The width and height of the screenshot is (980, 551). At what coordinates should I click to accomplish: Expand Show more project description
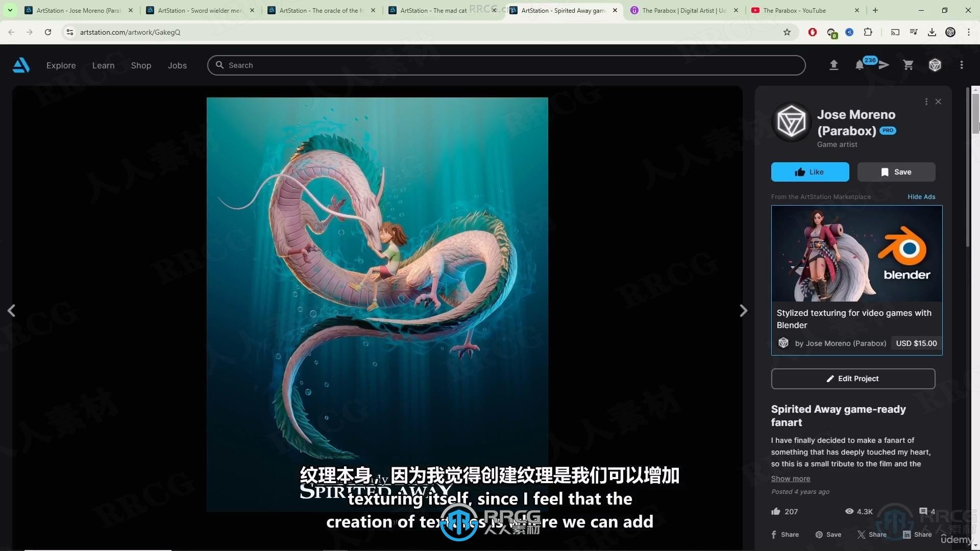(790, 478)
